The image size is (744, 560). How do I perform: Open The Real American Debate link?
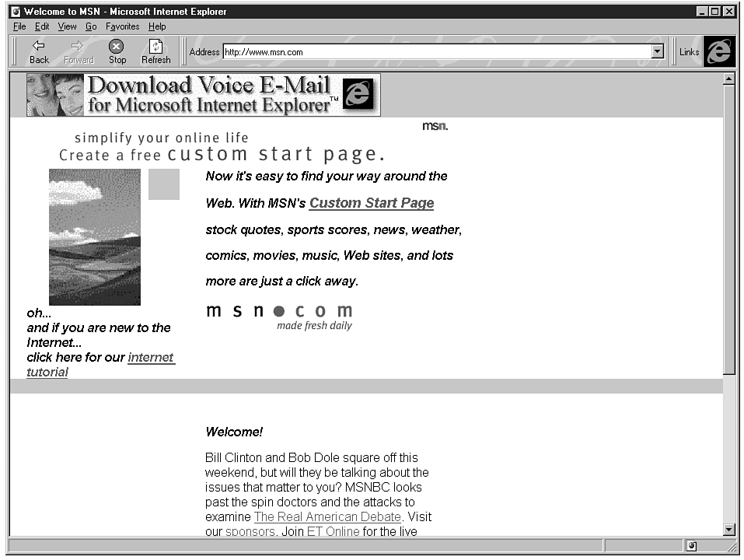pos(327,517)
